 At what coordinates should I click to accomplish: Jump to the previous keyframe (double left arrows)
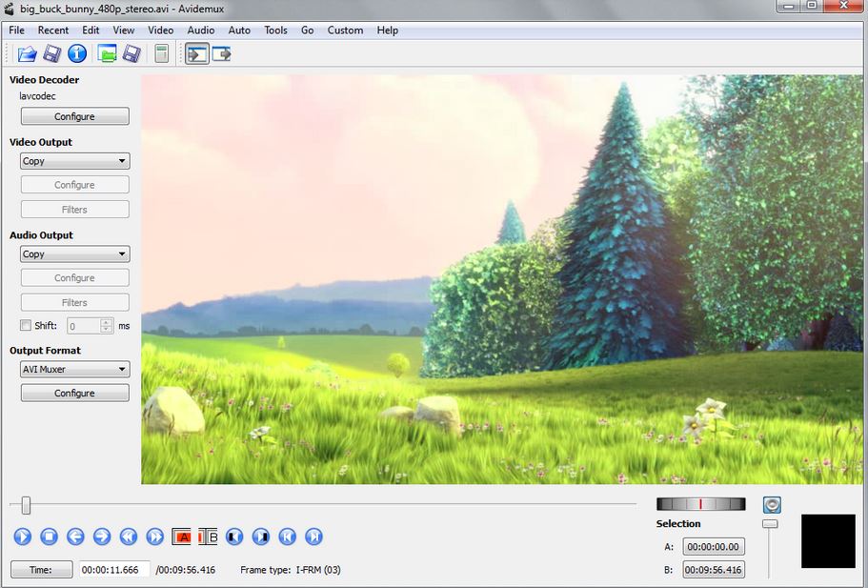129,537
